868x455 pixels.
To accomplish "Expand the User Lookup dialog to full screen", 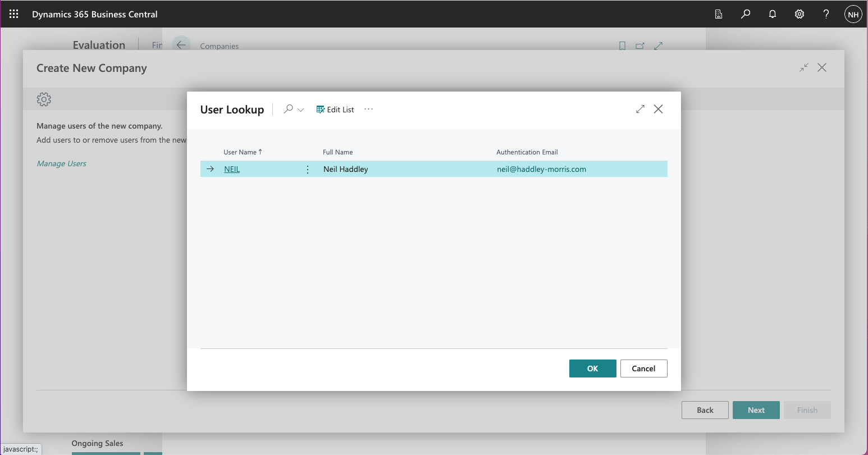I will pyautogui.click(x=640, y=109).
